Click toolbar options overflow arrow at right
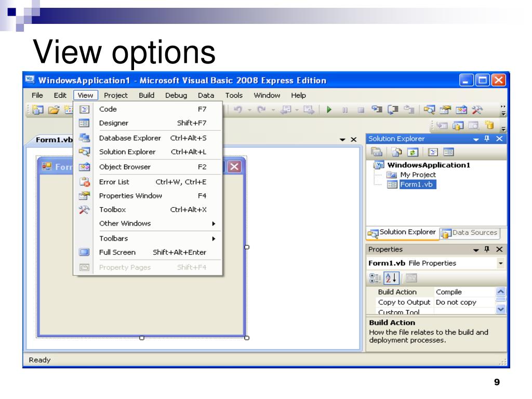This screenshot has height=399, width=532. tap(503, 110)
